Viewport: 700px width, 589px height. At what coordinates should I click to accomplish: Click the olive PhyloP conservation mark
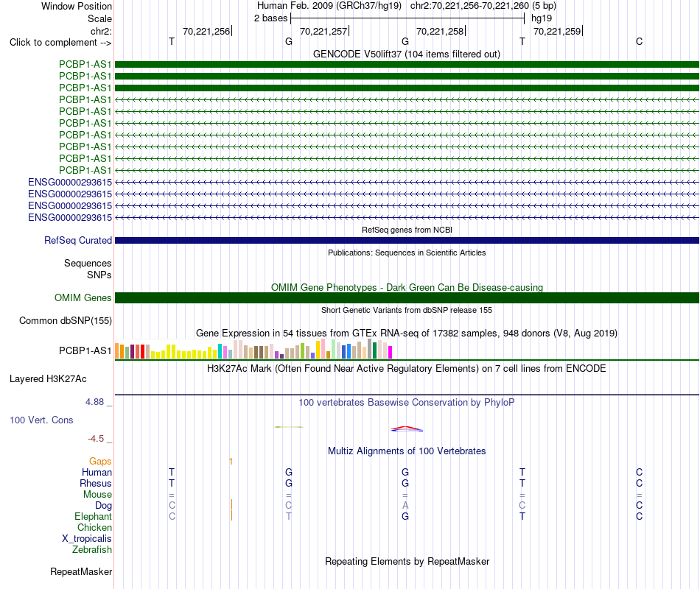(289, 427)
